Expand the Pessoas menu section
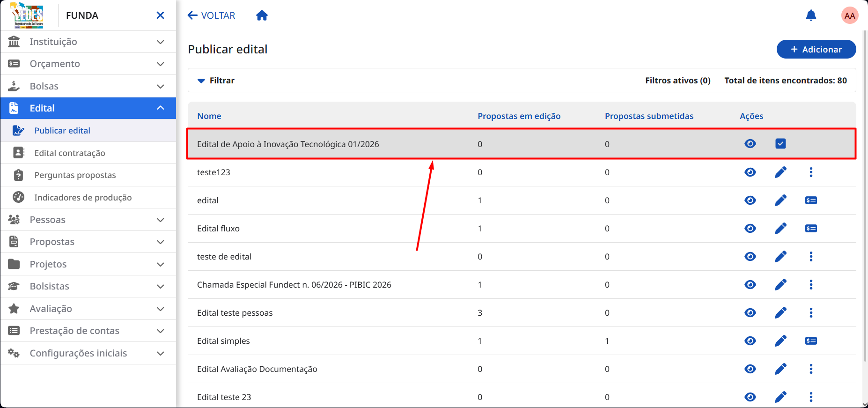This screenshot has width=868, height=408. point(88,220)
